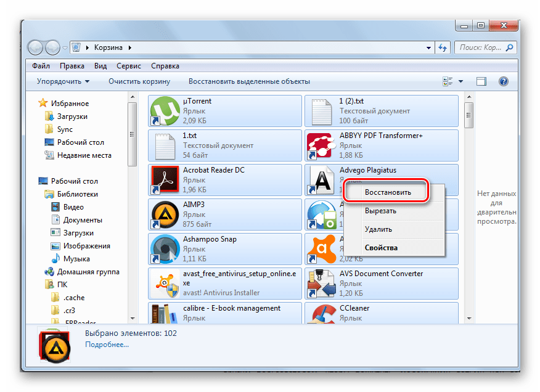Refresh the Корзина folder view
Screen dimensions: 540x392
coord(443,47)
